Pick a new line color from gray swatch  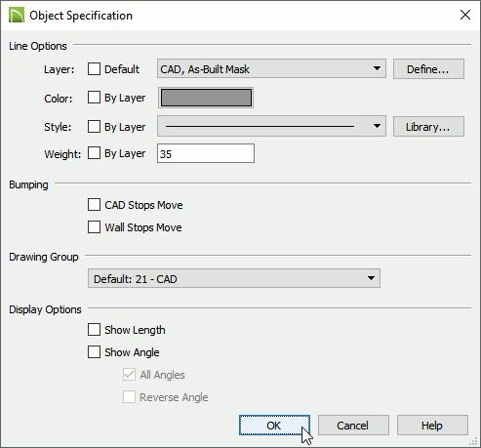pyautogui.click(x=206, y=98)
